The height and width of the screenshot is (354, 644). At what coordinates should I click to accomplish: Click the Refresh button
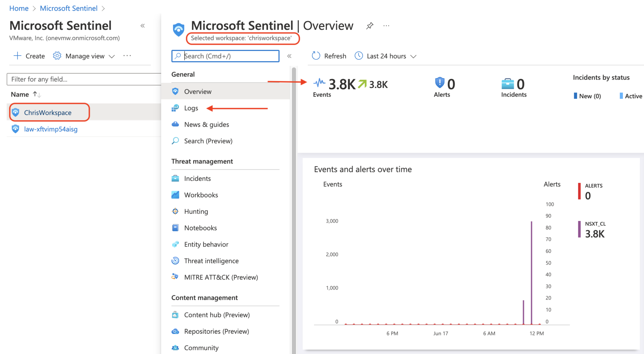click(x=329, y=56)
